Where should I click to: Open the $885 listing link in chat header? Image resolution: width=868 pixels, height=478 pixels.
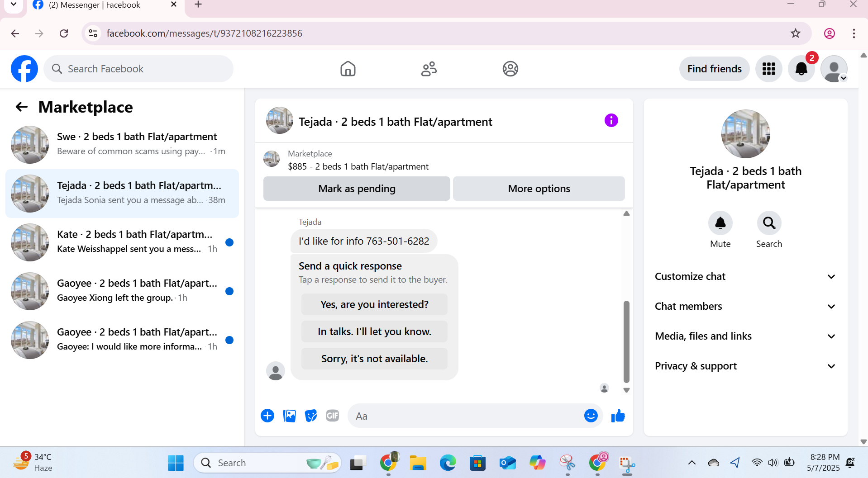click(358, 166)
